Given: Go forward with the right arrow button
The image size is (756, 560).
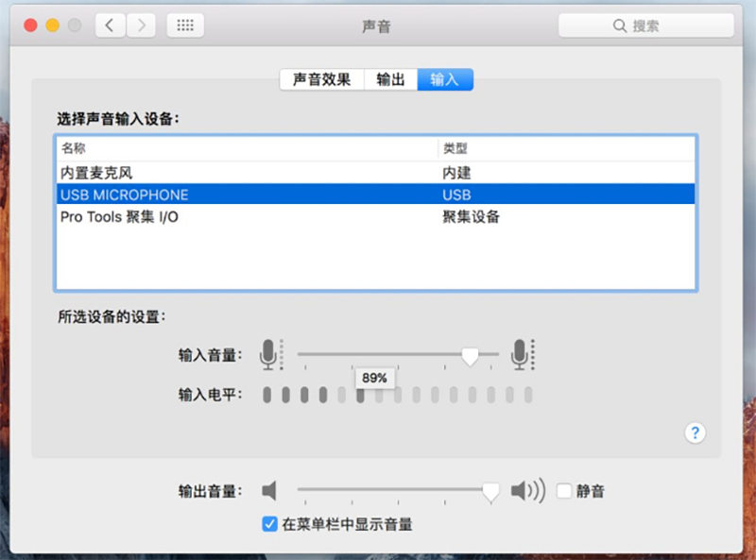Looking at the screenshot, I should point(142,25).
